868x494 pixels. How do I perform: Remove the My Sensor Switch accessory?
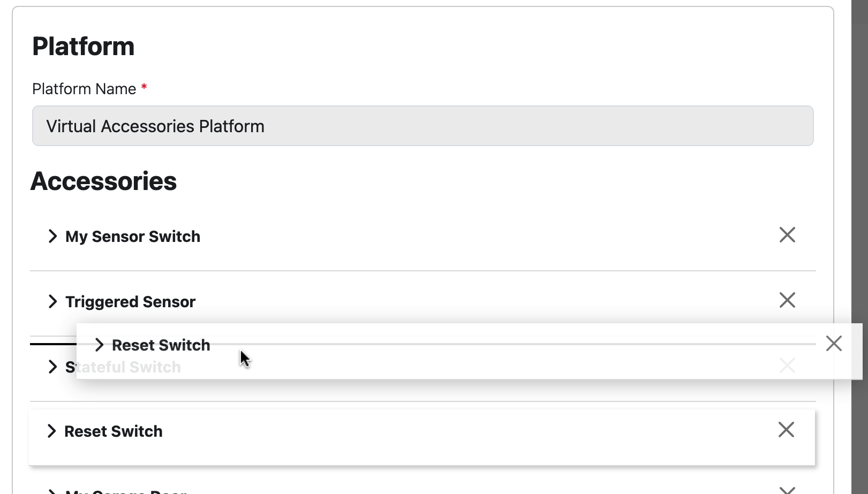pos(787,234)
